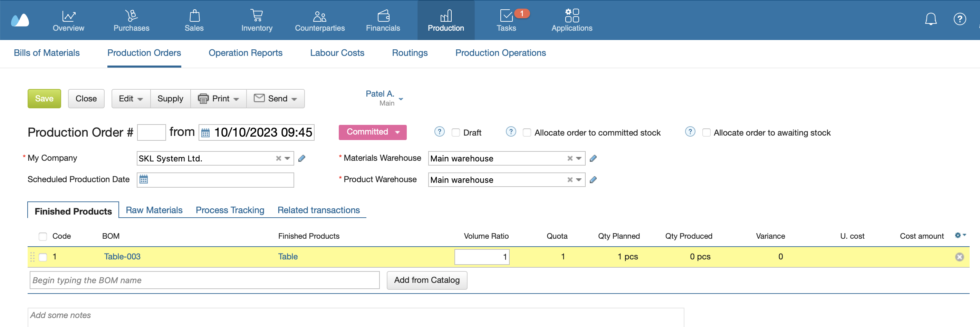Click the green Save button
980x327 pixels.
click(44, 99)
